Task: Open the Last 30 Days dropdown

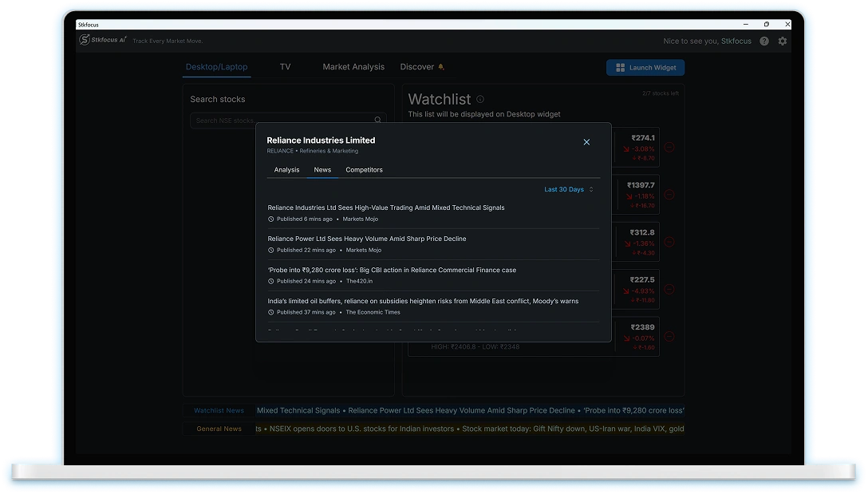Action: tap(569, 189)
